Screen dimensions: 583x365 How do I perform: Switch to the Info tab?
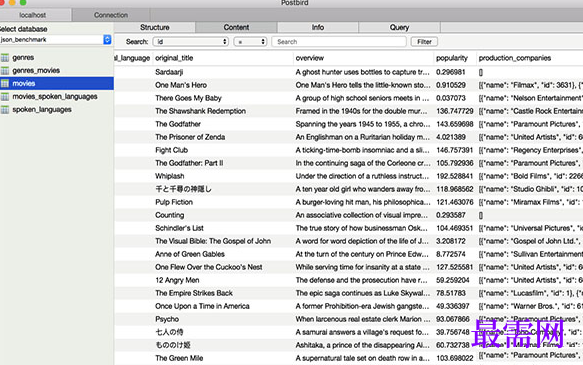(318, 27)
